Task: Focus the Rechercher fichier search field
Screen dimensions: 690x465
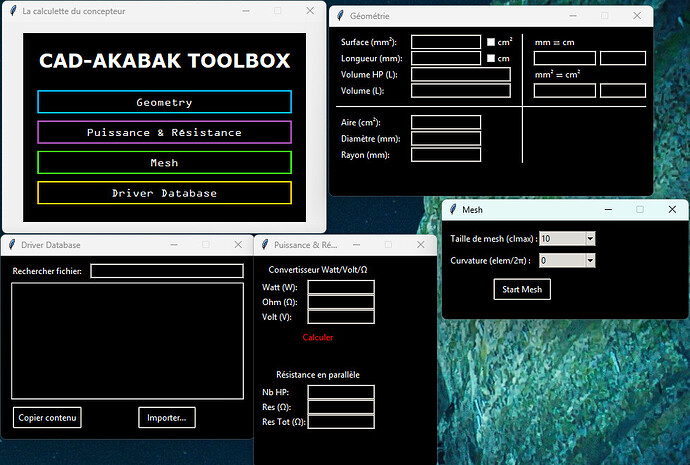Action: point(166,271)
